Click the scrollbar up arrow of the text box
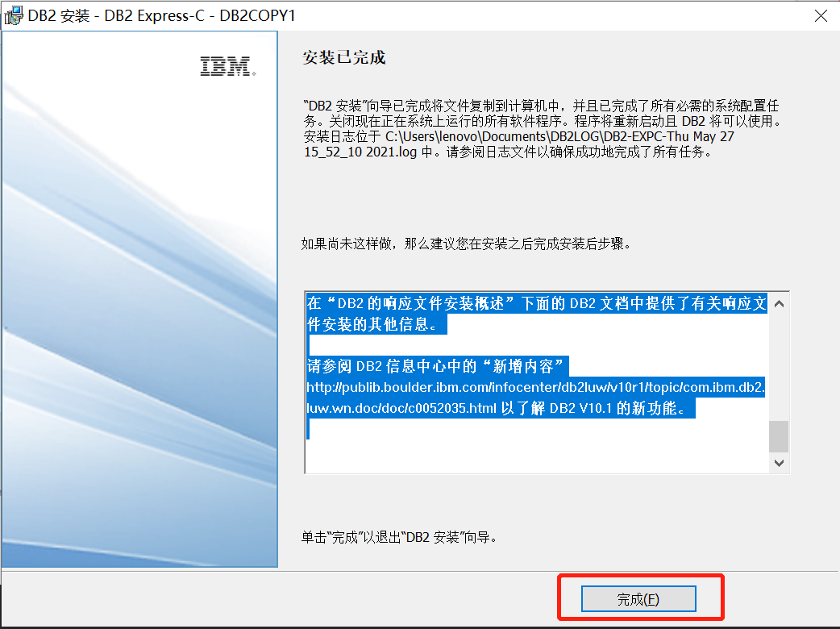The width and height of the screenshot is (840, 629). (778, 304)
